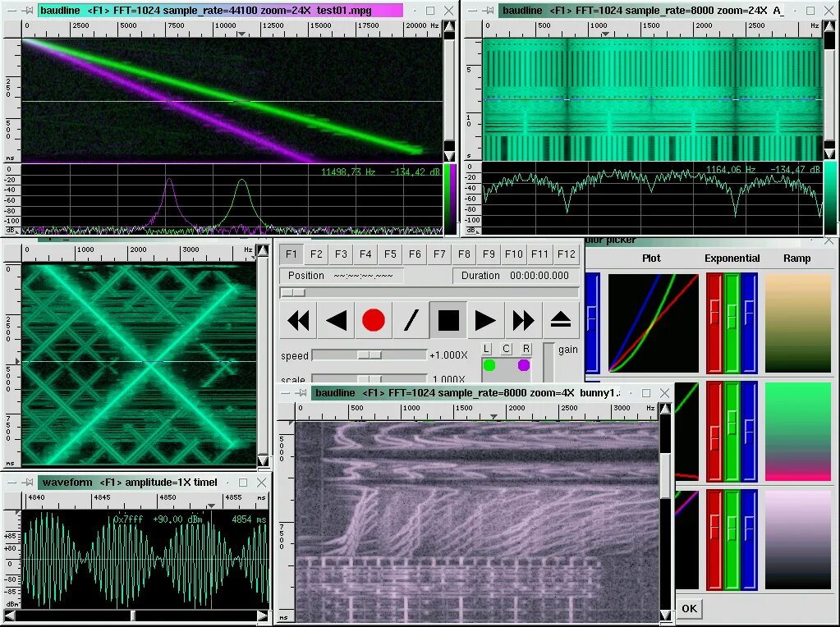The height and width of the screenshot is (627, 840).
Task: Switch to the F11 slot
Action: (x=539, y=254)
